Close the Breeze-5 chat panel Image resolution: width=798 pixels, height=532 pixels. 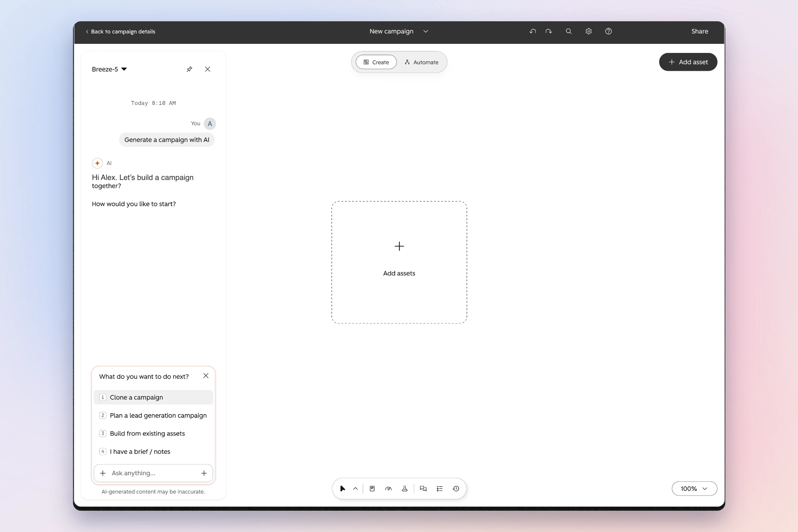tap(208, 69)
